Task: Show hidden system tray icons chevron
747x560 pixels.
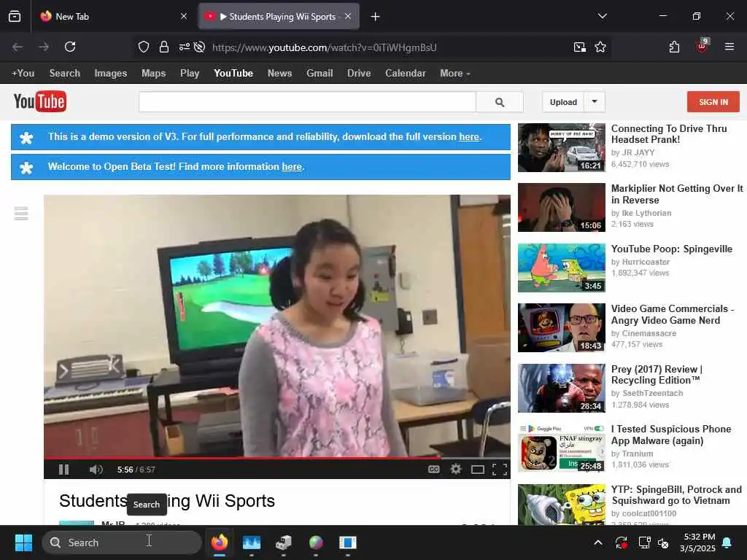Action: click(x=598, y=542)
